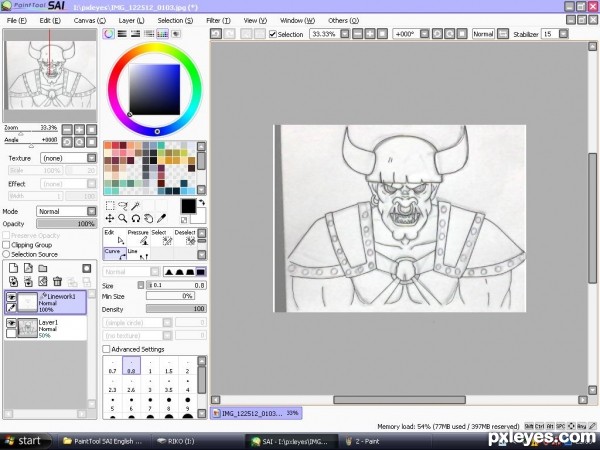Flip the canvas view horizontally
This screenshot has width=600, height=450.
tap(503, 34)
